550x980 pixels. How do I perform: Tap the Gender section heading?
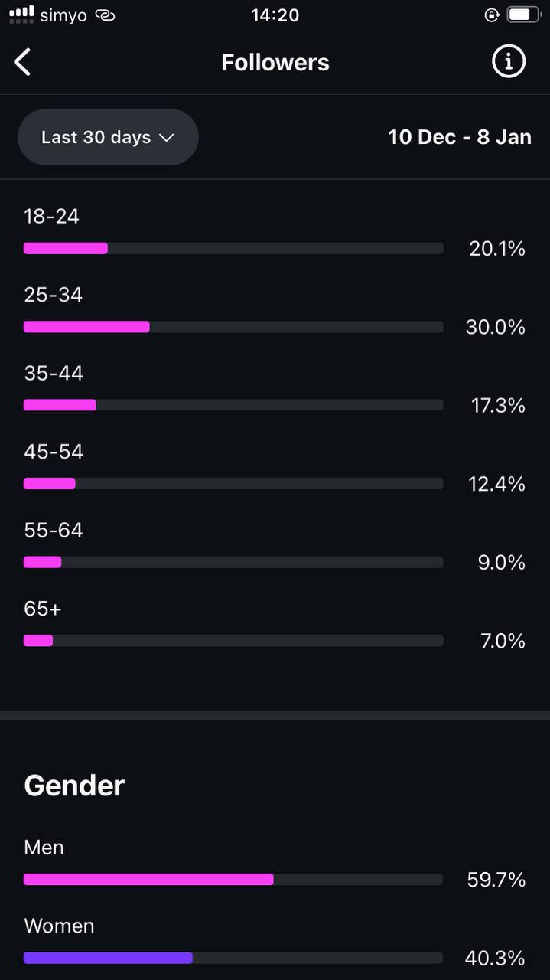coord(74,786)
